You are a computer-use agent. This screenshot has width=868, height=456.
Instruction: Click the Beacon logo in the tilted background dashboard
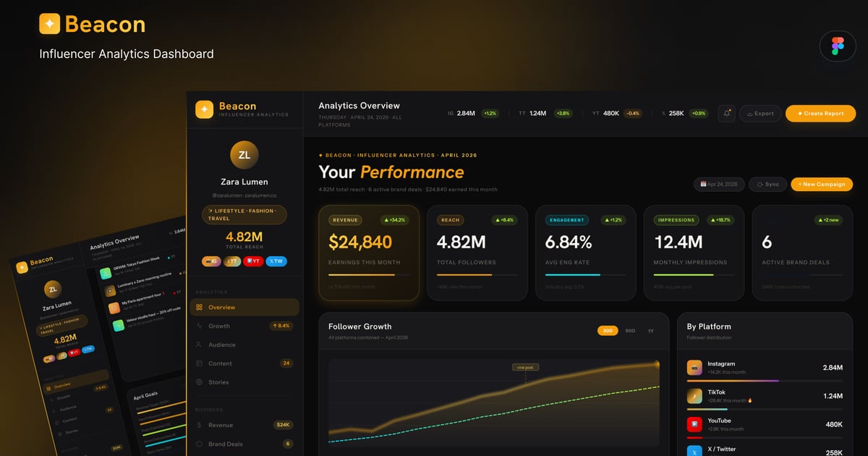[22, 268]
